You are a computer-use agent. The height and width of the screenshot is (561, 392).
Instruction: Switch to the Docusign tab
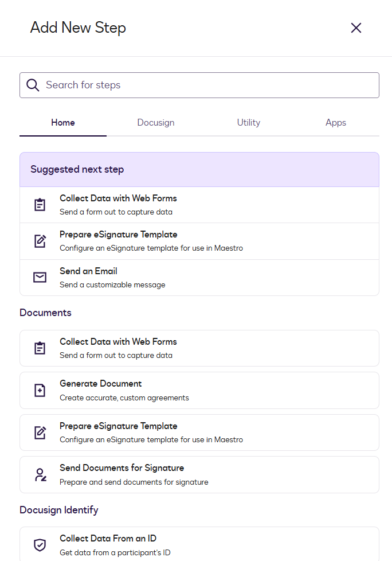pos(155,122)
